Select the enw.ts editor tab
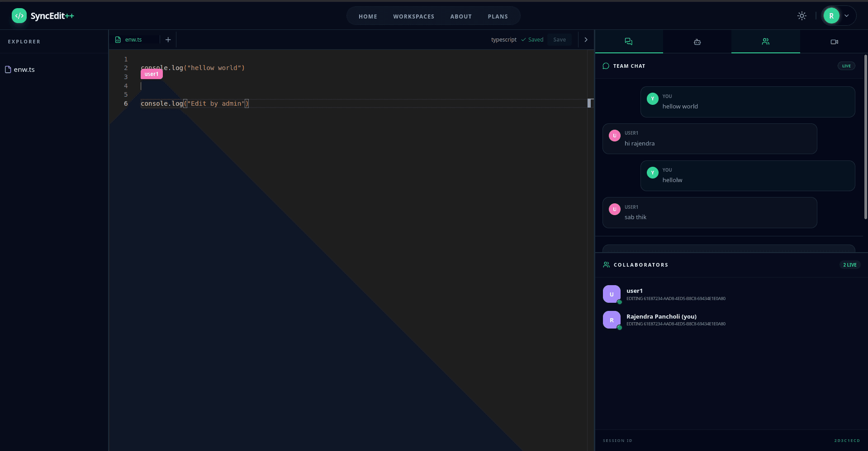868x451 pixels. [x=133, y=40]
